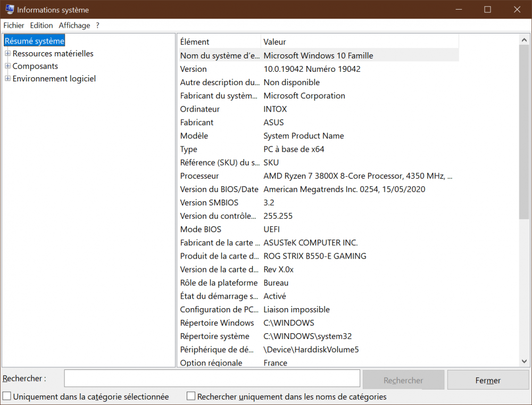The image size is (532, 405).
Task: Check Rechercher uniquement dans les noms de catégories
Action: 191,396
